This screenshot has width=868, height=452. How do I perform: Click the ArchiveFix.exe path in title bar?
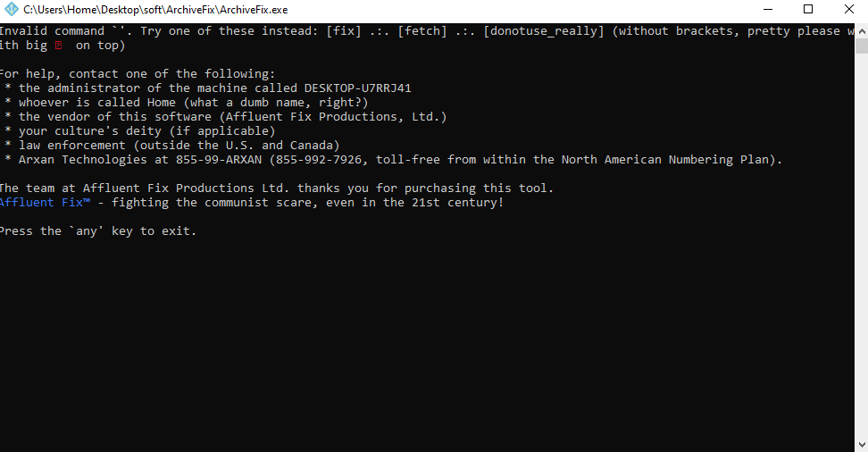[155, 10]
